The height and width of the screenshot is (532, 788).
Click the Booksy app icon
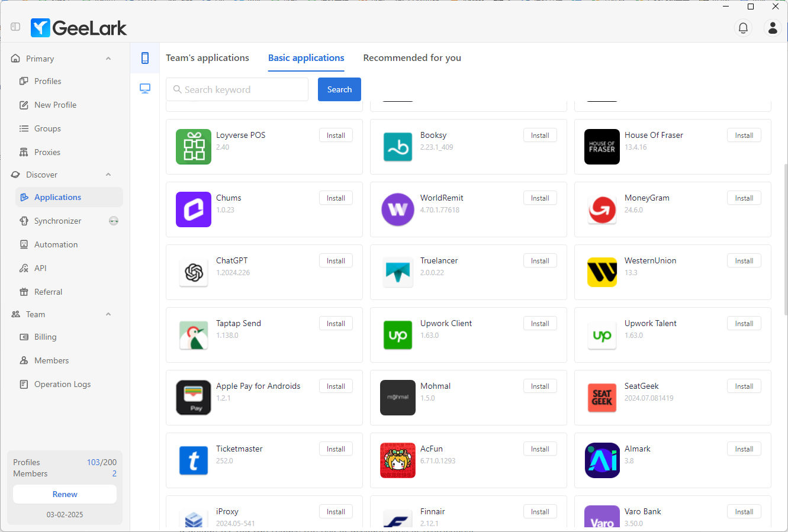[x=398, y=147]
